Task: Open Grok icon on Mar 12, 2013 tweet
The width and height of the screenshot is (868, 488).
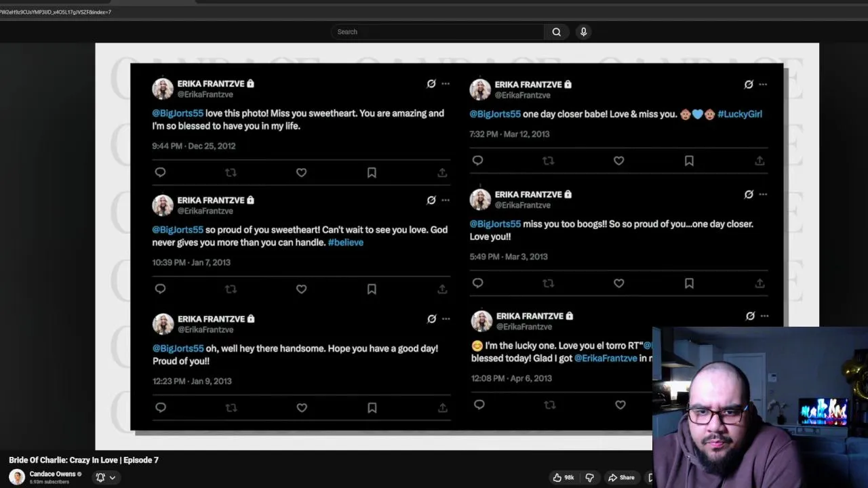Action: pos(749,84)
